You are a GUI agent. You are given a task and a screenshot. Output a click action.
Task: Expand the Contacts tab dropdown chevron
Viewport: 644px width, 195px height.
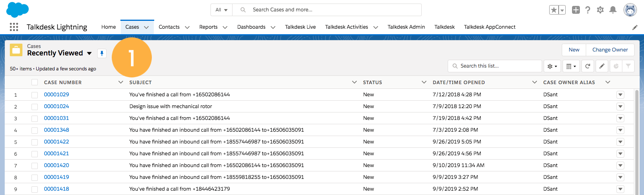187,27
